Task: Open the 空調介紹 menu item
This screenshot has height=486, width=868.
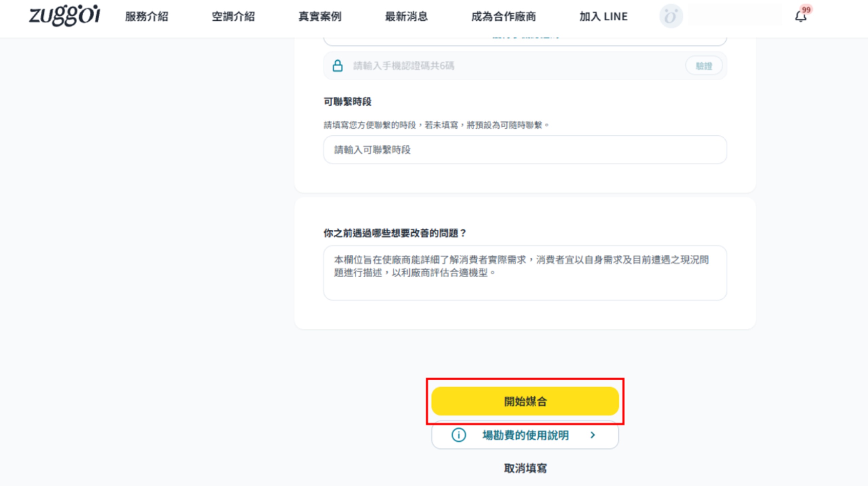Action: point(233,16)
